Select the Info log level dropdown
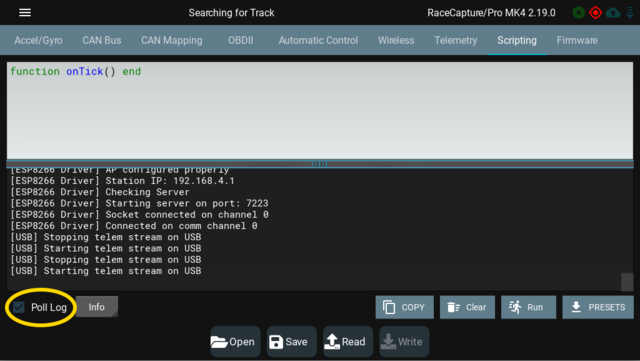640x361 pixels. pos(97,307)
